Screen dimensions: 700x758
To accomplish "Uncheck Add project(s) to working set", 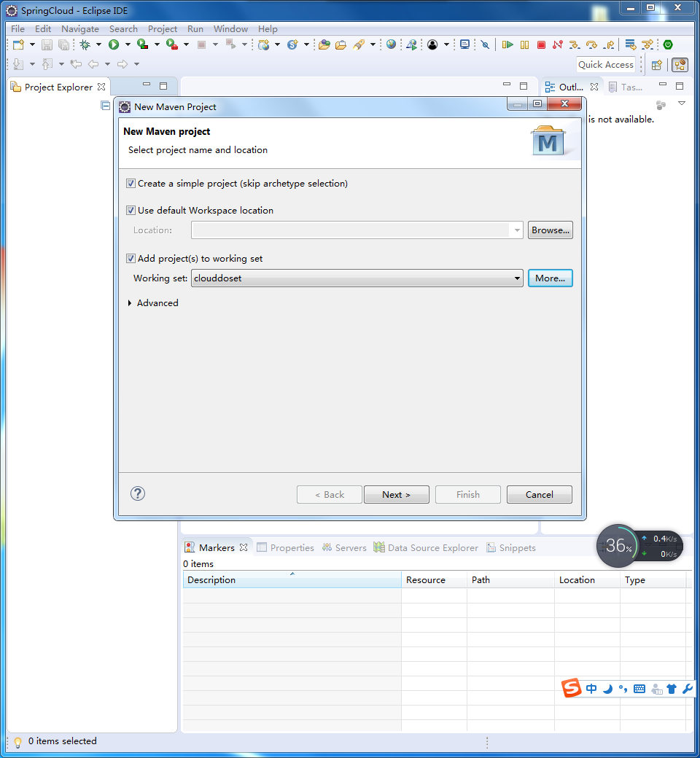I will 131,259.
